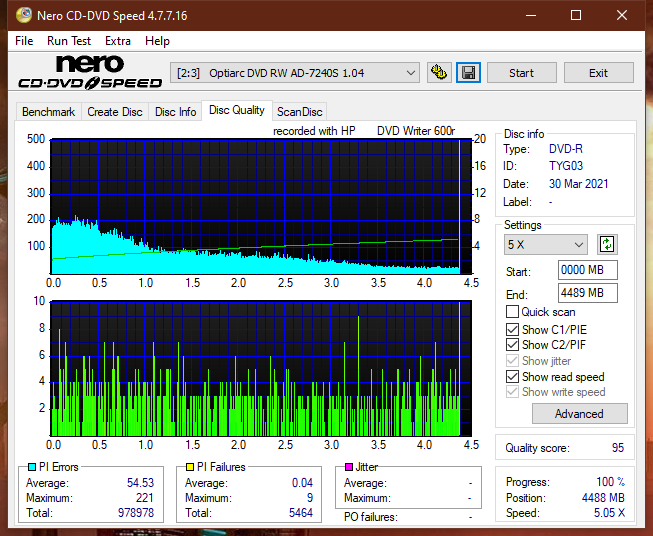Switch to the ScanDisc tab

click(x=299, y=112)
